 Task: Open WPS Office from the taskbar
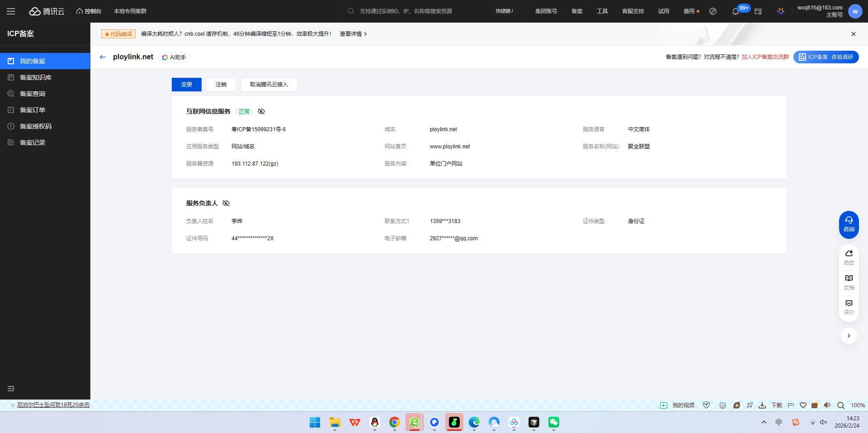355,422
